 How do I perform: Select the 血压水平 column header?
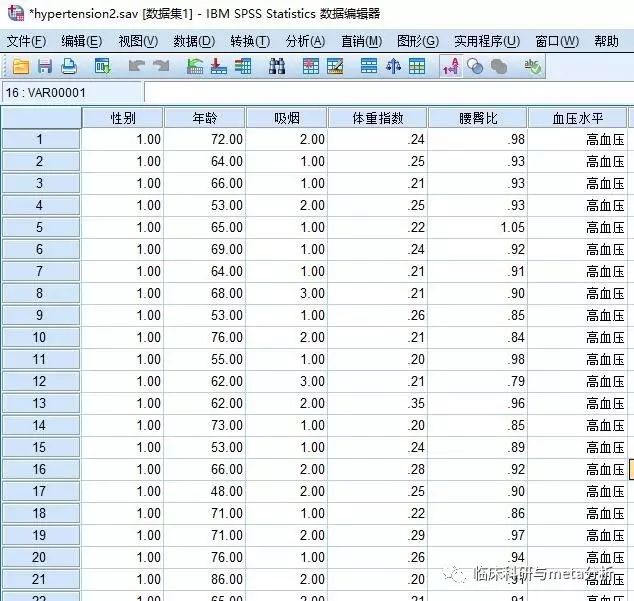[x=577, y=118]
